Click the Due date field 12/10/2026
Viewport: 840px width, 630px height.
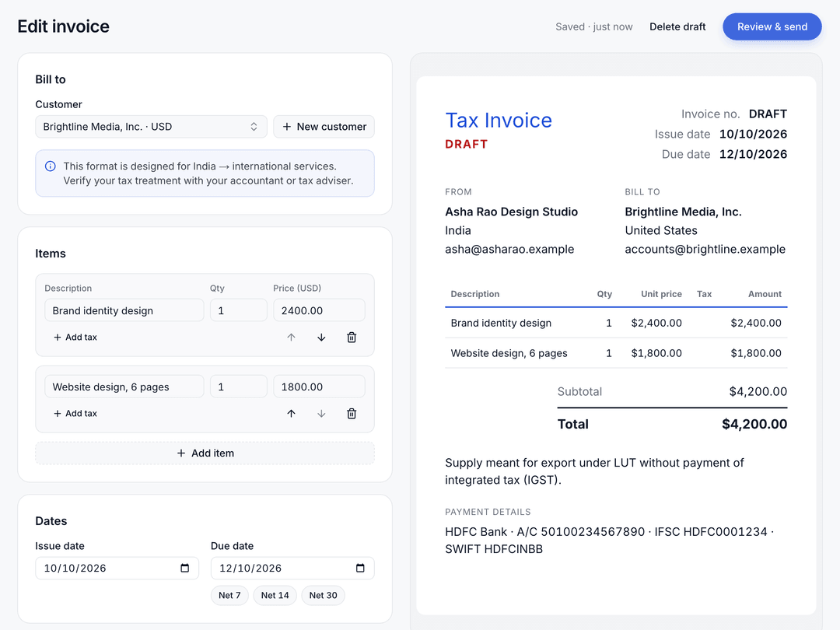[x=292, y=568]
